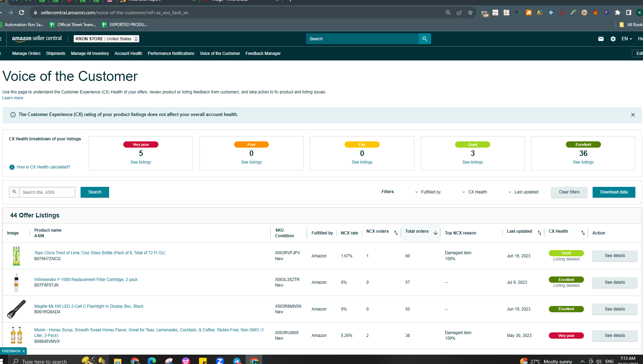Click the taskbar volume speaker icon
This screenshot has width=643, height=364.
tap(599, 361)
